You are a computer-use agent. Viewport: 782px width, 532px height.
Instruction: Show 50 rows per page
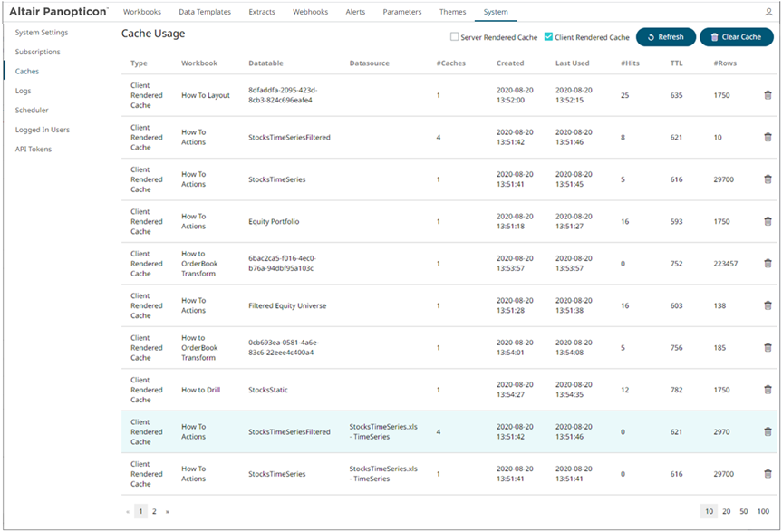point(744,512)
